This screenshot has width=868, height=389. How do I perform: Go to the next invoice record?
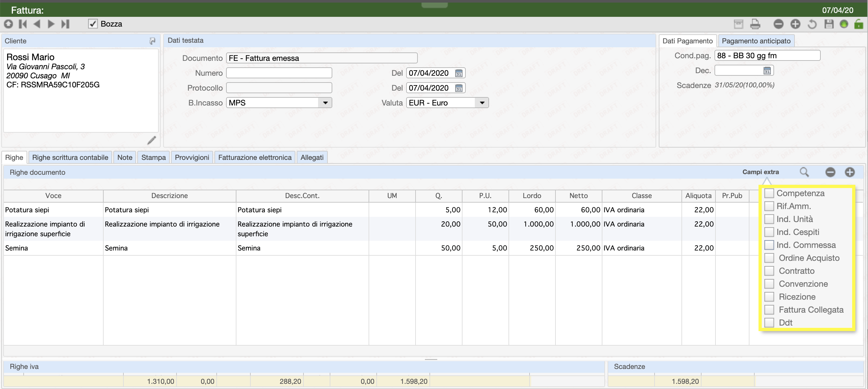[x=51, y=24]
